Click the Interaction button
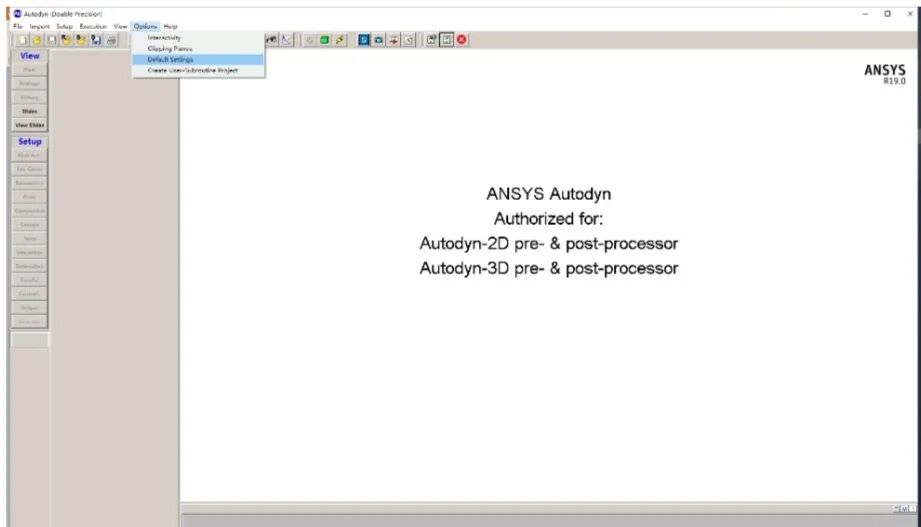The width and height of the screenshot is (921, 527). pos(29,253)
